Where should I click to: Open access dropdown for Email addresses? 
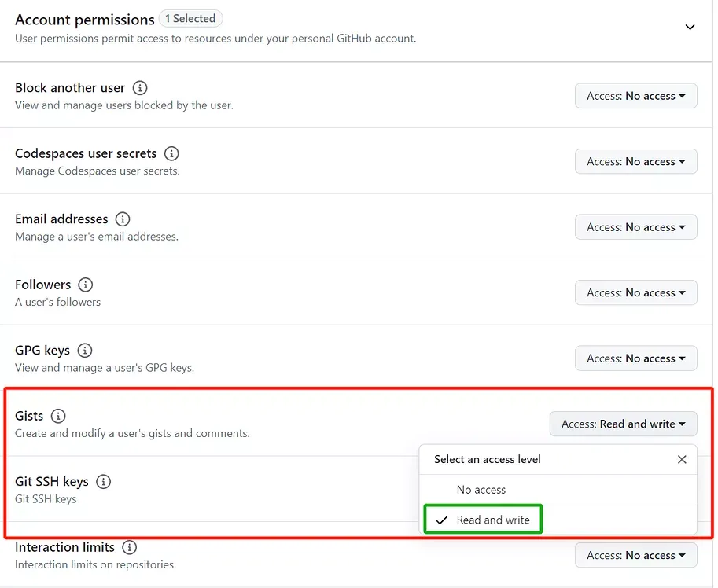point(635,227)
